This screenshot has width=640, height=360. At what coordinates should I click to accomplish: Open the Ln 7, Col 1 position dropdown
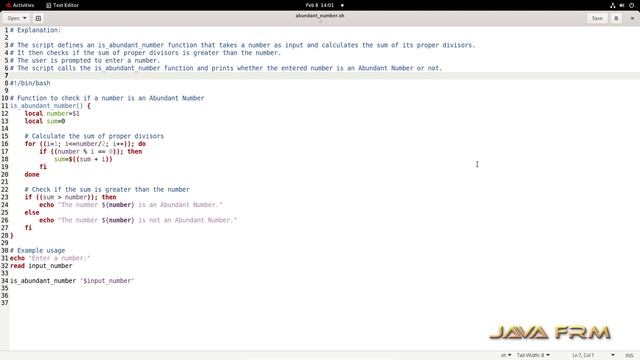click(x=593, y=355)
